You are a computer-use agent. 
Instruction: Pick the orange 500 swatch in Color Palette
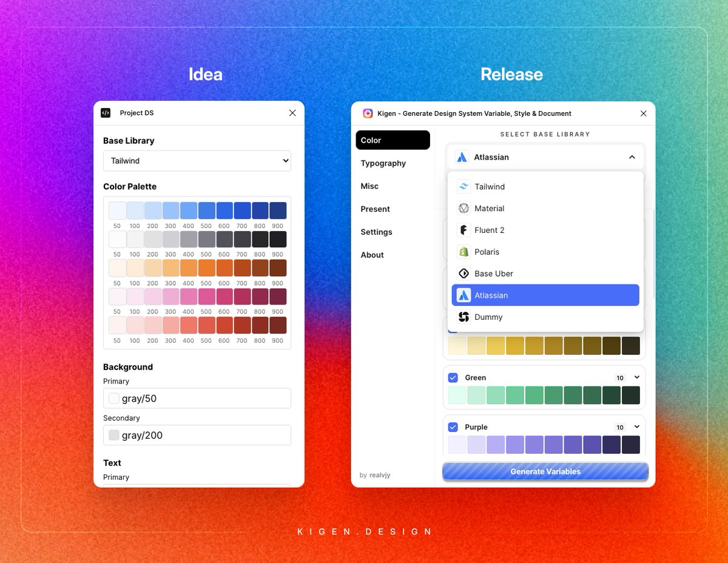pos(206,268)
